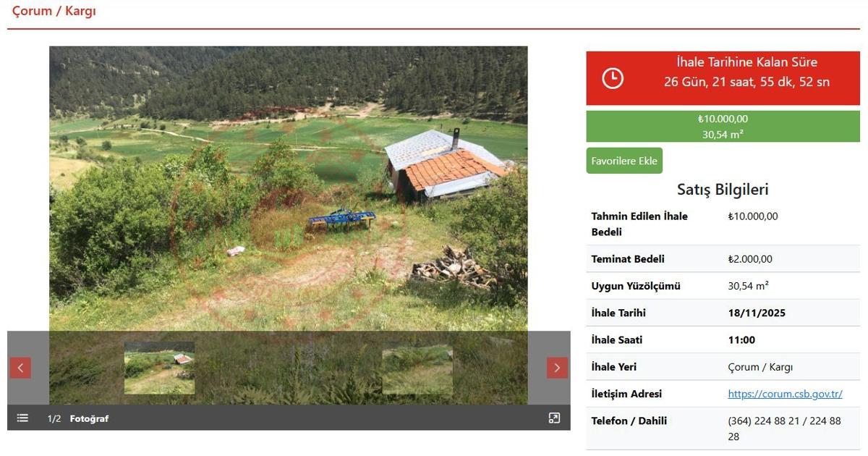This screenshot has height=456, width=868.
Task: Click the 1/2 Fotoğraf counter label
Action: click(78, 418)
